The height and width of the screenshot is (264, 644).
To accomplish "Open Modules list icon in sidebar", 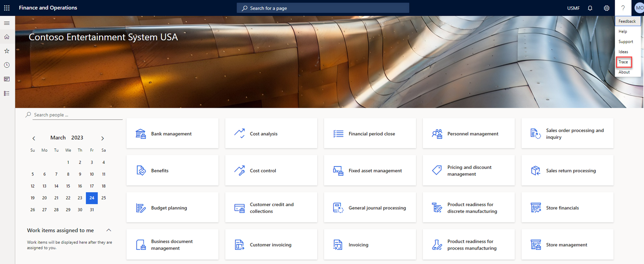I will (x=7, y=94).
